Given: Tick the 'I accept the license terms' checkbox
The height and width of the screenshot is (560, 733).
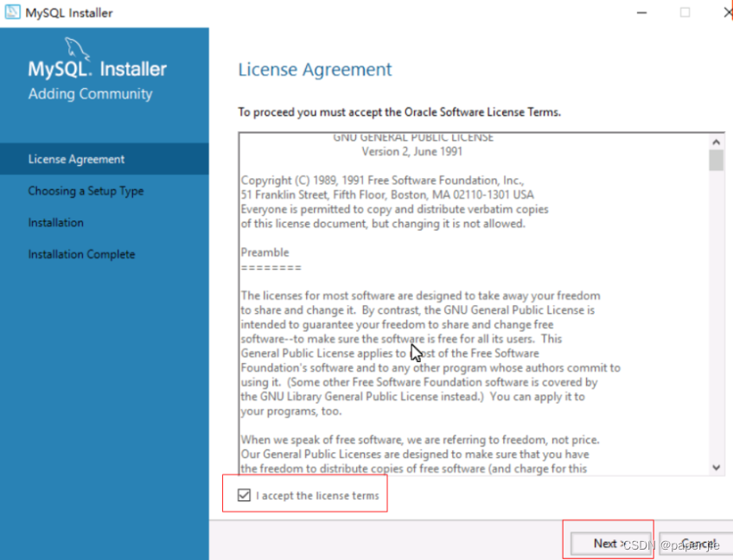Looking at the screenshot, I should pos(244,495).
